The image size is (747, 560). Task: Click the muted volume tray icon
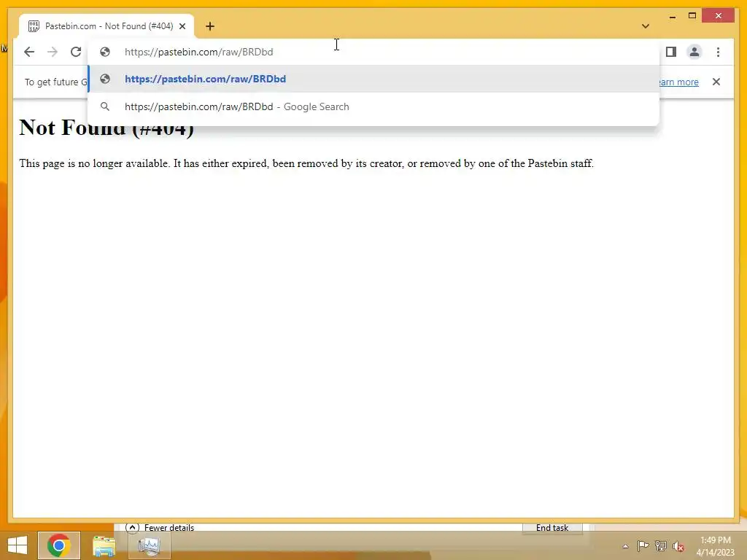click(678, 546)
